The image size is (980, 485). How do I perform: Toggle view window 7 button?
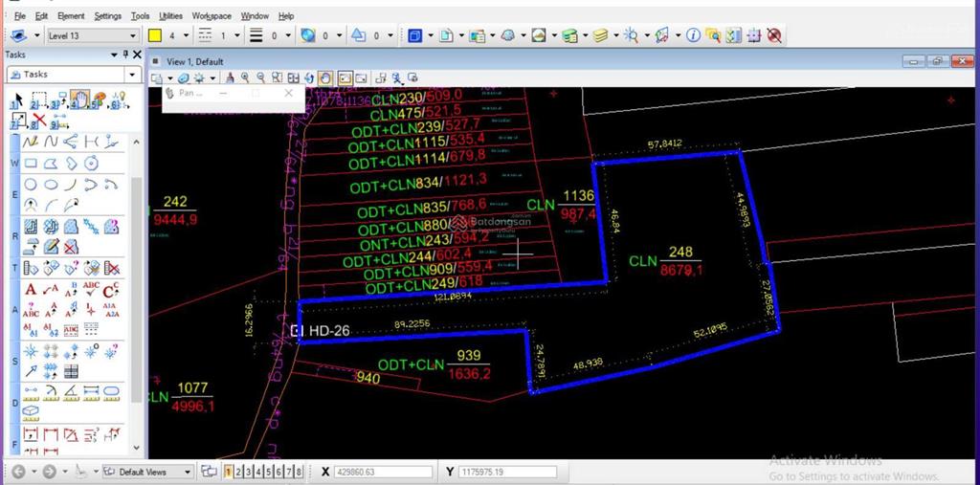(288, 472)
